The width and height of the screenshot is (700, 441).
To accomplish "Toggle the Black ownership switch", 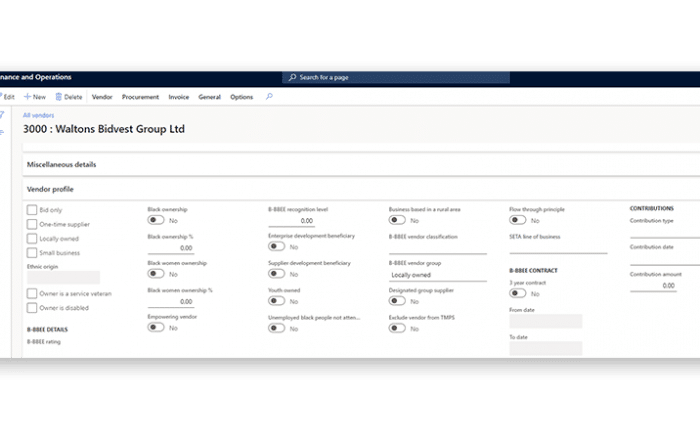I will (x=156, y=220).
